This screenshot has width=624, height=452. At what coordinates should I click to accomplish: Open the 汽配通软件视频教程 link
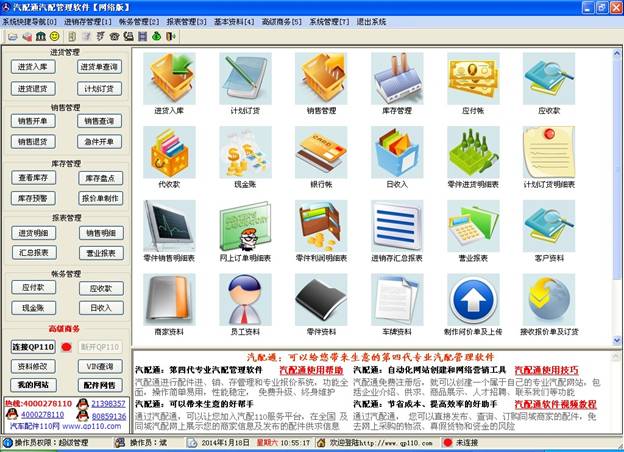[555, 405]
